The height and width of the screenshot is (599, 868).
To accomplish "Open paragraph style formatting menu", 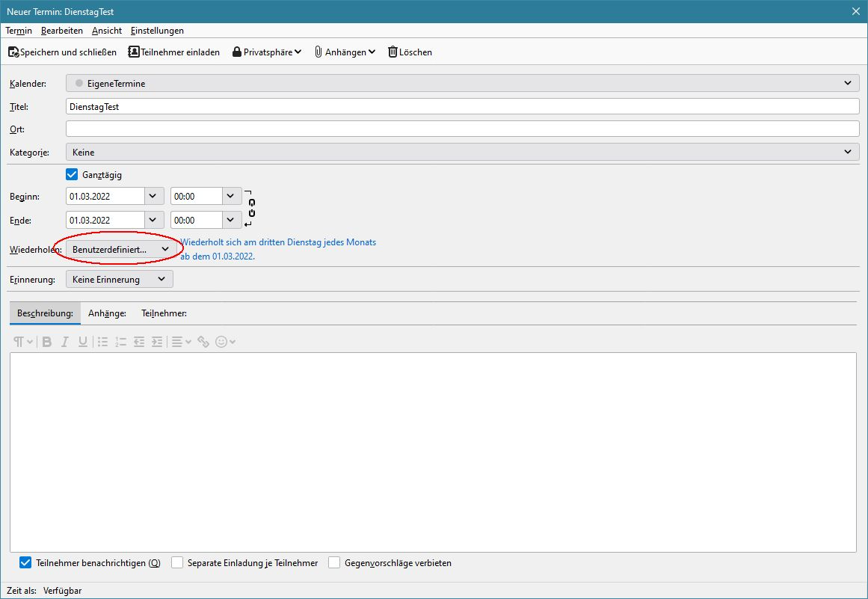I will click(x=23, y=342).
